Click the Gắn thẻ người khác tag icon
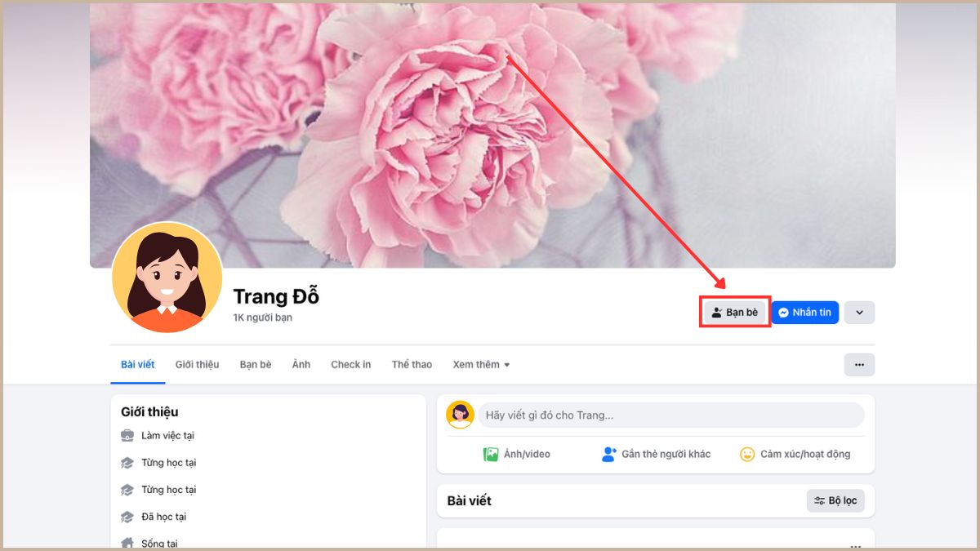980x551 pixels. 608,455
